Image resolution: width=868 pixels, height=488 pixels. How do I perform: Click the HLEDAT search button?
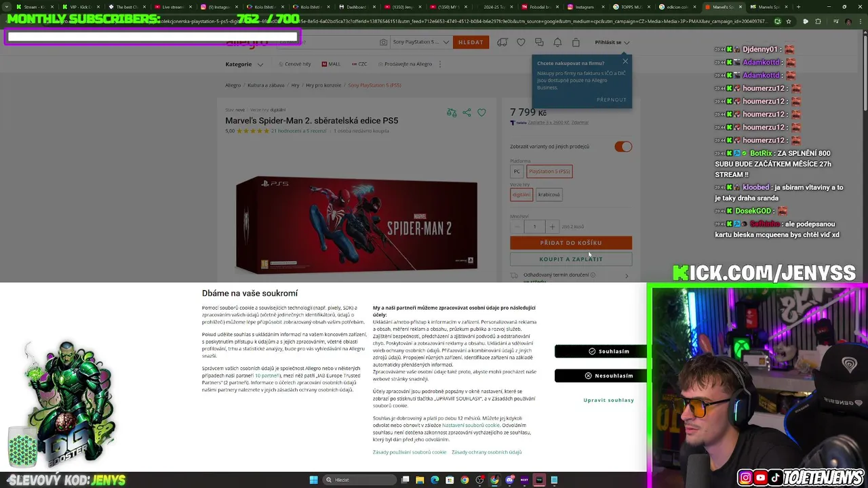click(x=471, y=42)
